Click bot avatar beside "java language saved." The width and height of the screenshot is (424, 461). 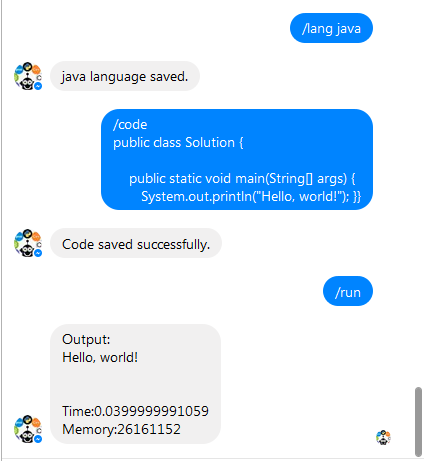pyautogui.click(x=28, y=76)
